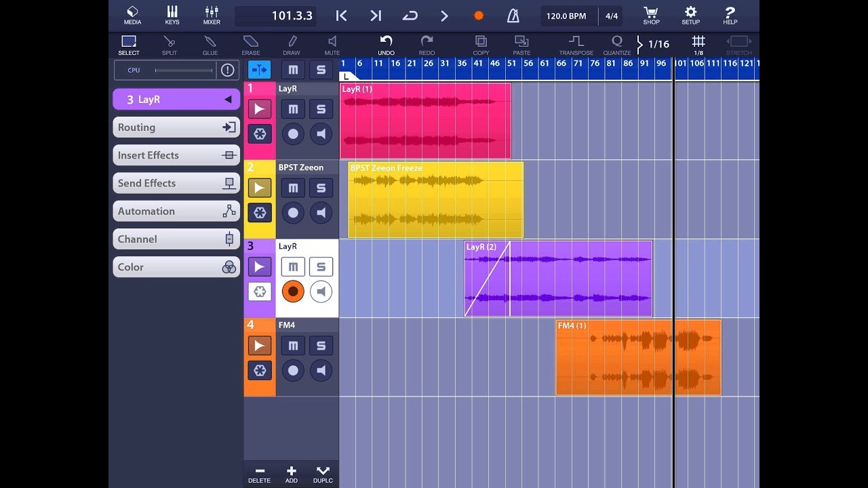Expand the Send Effects section
The width and height of the screenshot is (868, 488).
176,183
